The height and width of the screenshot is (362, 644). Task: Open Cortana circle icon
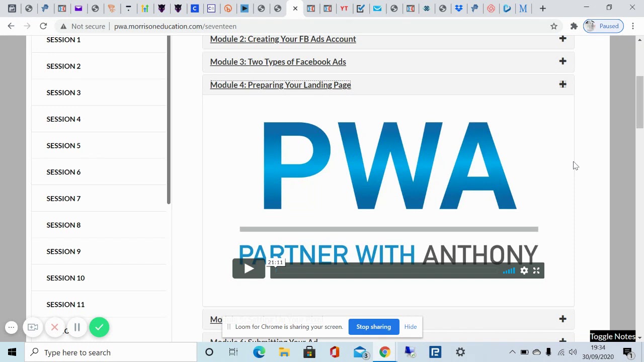click(x=209, y=352)
